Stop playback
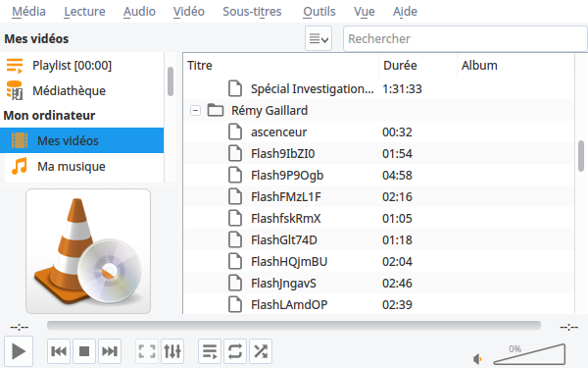Viewport: 588px width, 368px height. (x=84, y=351)
